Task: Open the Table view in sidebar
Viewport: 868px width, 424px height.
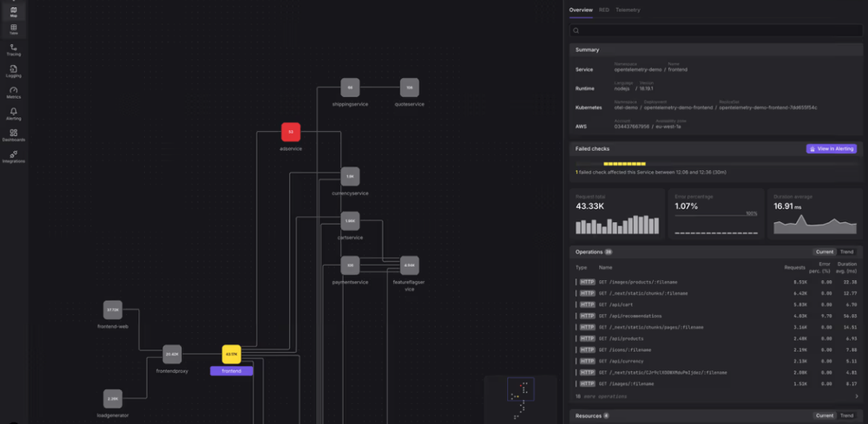Action: tap(14, 29)
